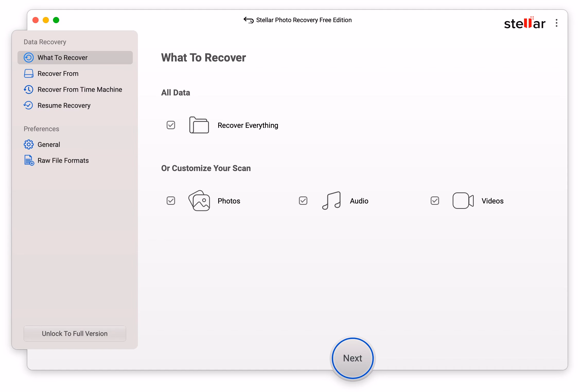Click Unlock To Full Version button

[75, 334]
